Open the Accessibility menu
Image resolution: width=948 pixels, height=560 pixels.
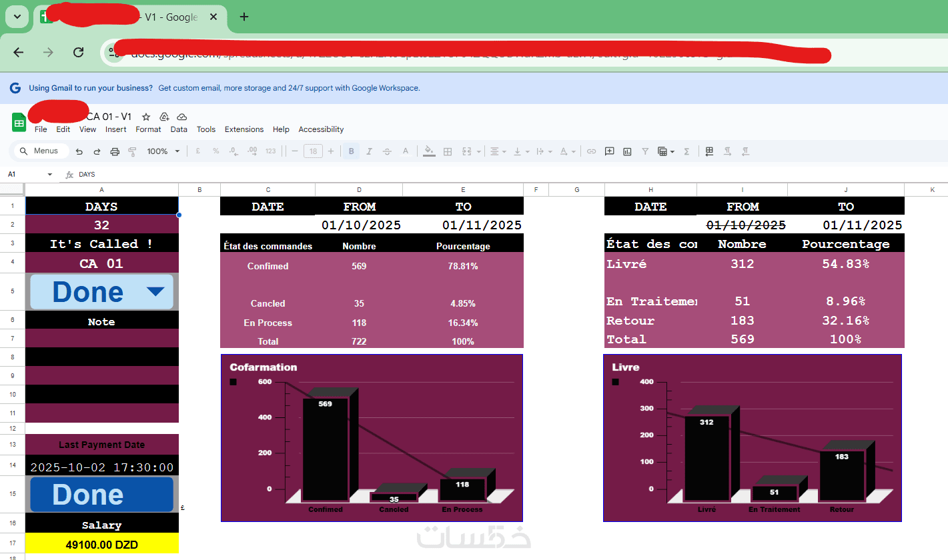click(x=321, y=129)
